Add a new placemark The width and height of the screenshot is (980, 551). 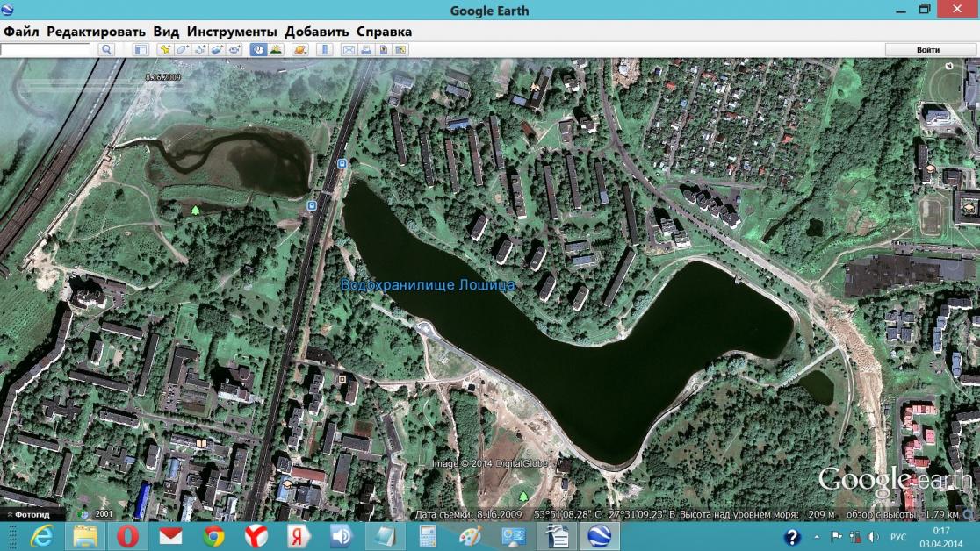(164, 50)
